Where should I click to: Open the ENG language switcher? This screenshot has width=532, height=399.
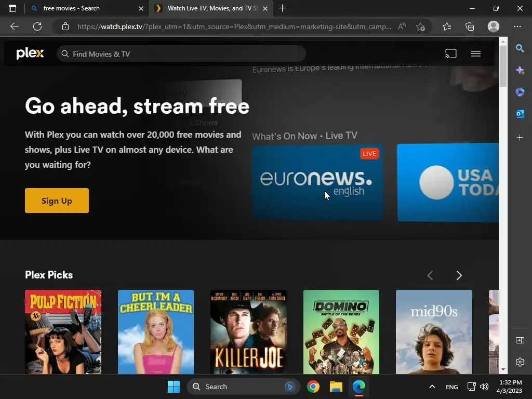[x=451, y=387]
